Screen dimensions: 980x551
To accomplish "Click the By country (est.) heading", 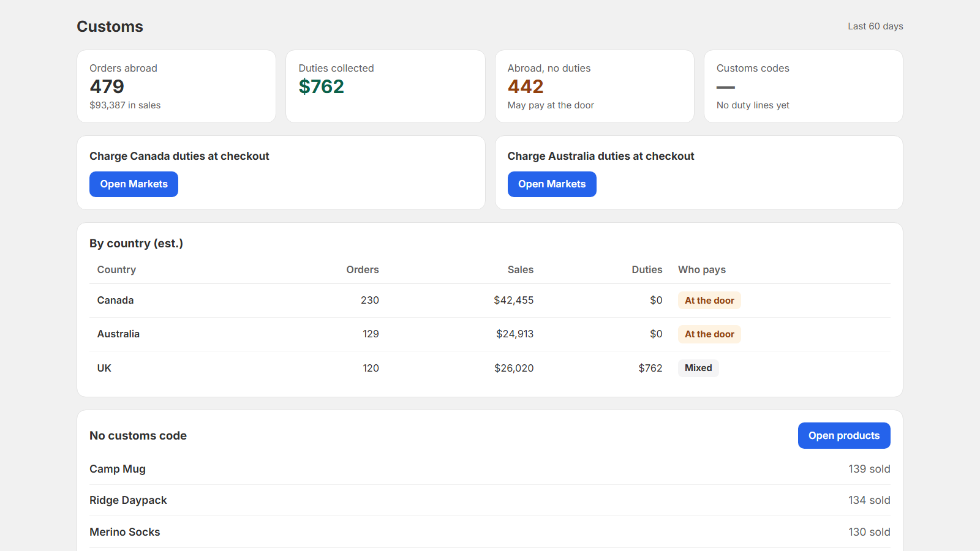I will pos(136,244).
